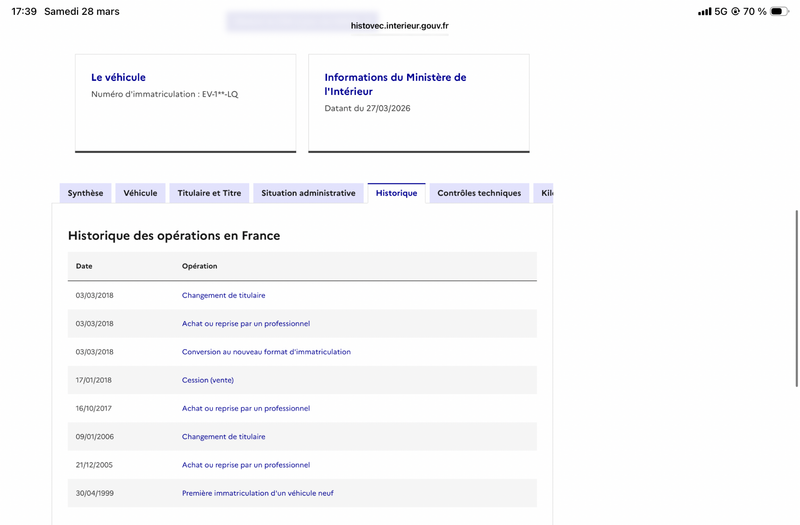
Task: Open the Contrôles techniques tab
Action: [x=479, y=193]
